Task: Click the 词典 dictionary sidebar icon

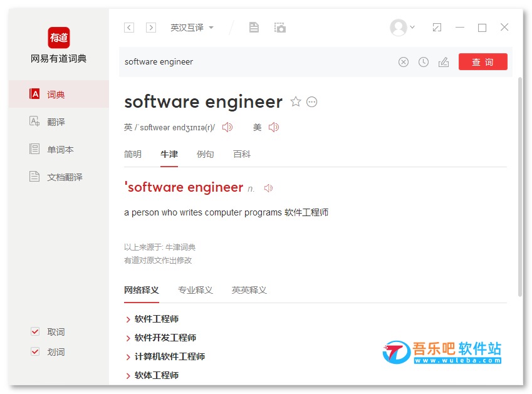Action: [34, 93]
